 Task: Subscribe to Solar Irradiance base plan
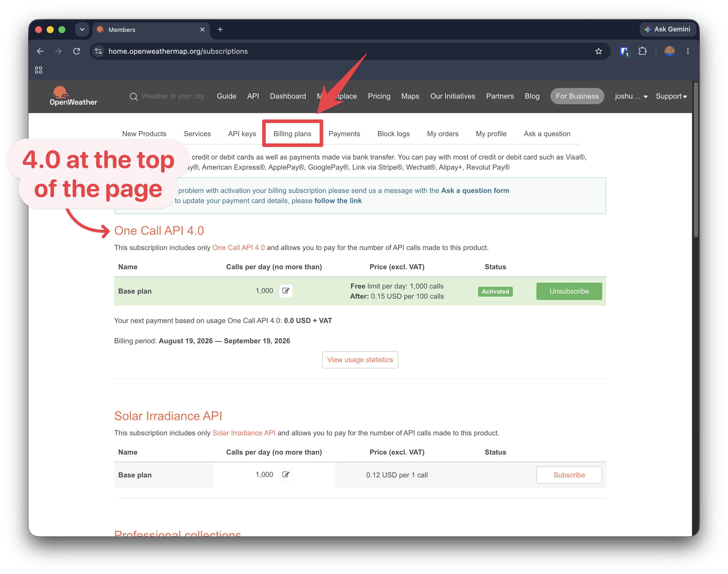tap(569, 475)
